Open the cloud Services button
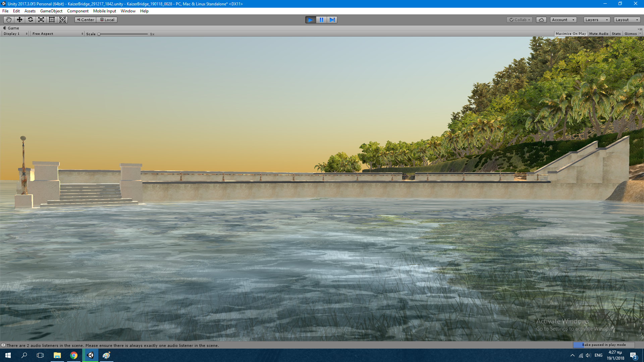Viewport: 644px width, 362px height. [541, 20]
